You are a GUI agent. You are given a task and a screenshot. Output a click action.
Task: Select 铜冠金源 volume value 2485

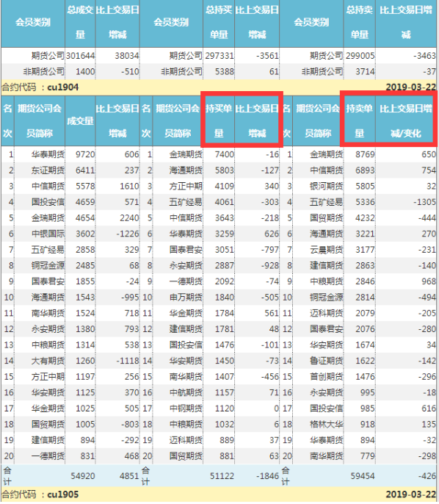click(x=85, y=265)
